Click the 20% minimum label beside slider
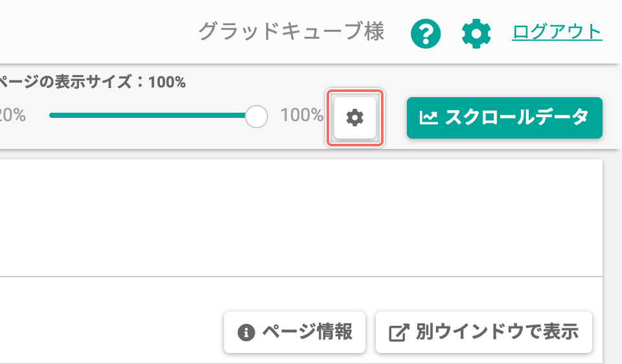622x364 pixels. (x=13, y=115)
